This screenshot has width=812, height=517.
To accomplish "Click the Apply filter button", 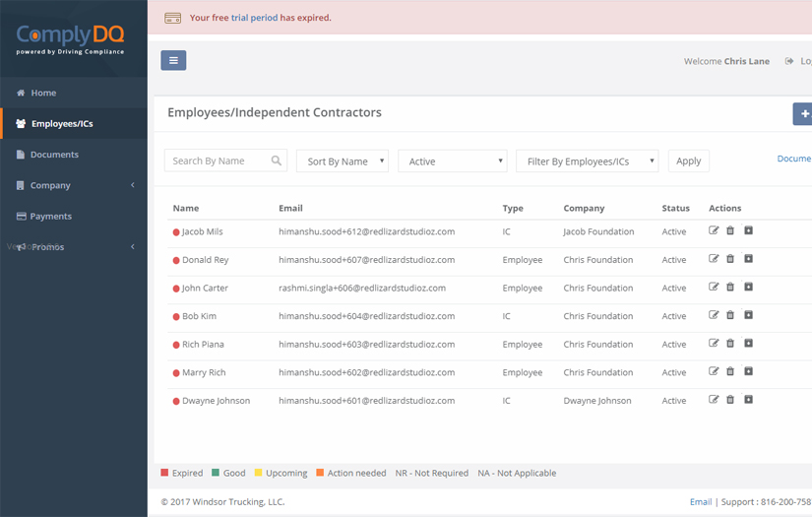I will click(x=688, y=162).
